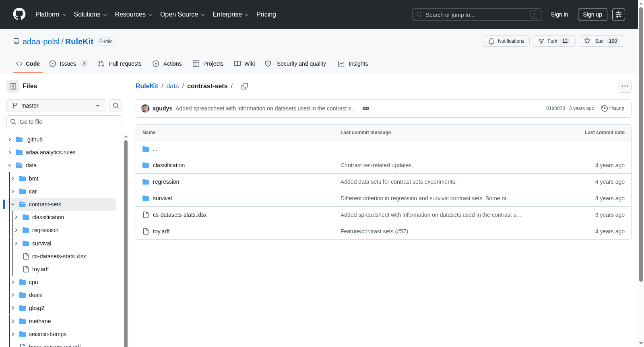Image resolution: width=644 pixels, height=347 pixels.
Task: Search this repository files magnifier button
Action: 116,106
